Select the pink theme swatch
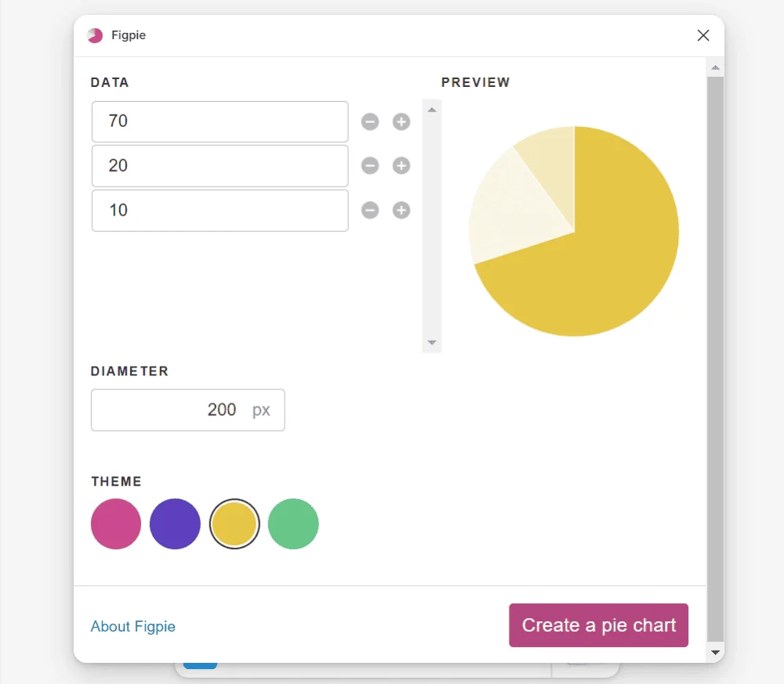Image resolution: width=784 pixels, height=684 pixels. 115,524
